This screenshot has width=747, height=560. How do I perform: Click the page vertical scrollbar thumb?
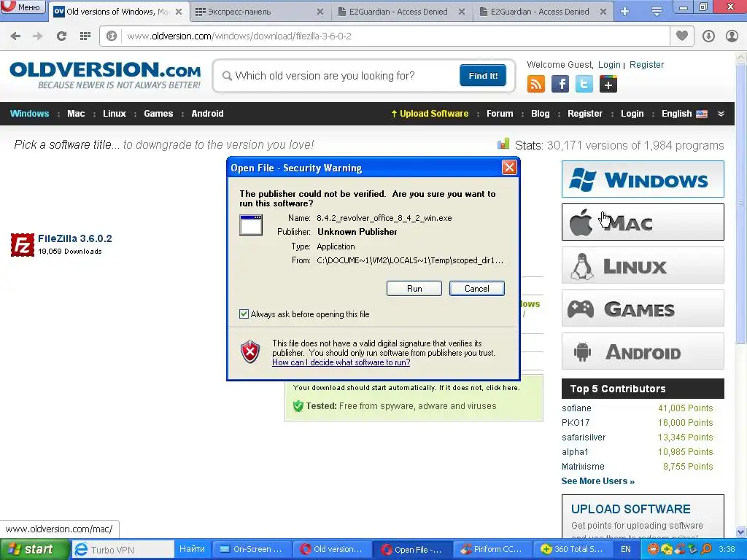740,204
